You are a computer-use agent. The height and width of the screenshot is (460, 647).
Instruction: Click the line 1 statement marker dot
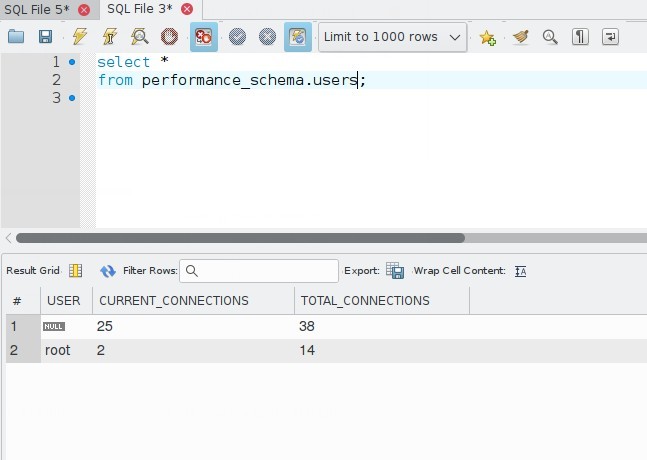pyautogui.click(x=72, y=62)
